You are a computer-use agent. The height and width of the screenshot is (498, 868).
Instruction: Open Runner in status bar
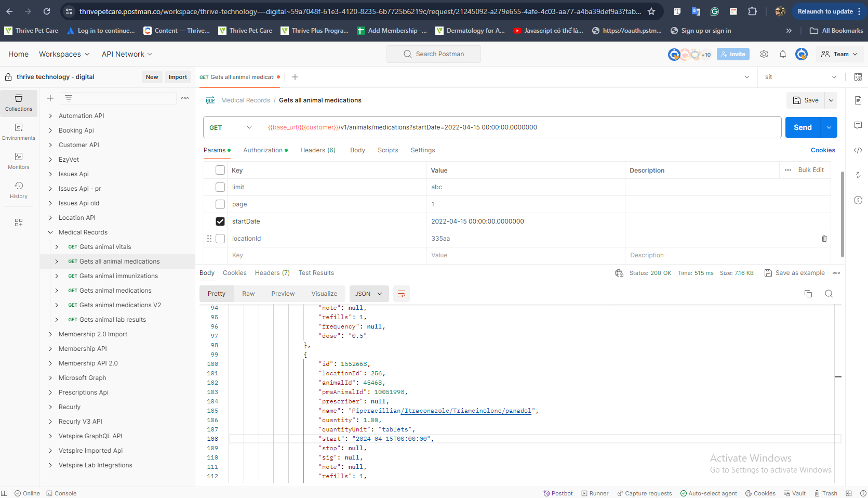tap(595, 493)
